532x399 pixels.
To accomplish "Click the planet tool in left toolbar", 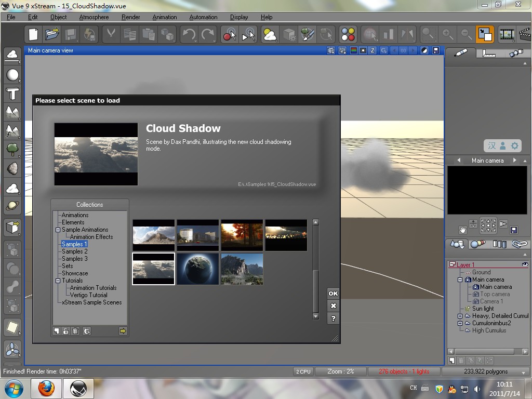I will pyautogui.click(x=12, y=206).
